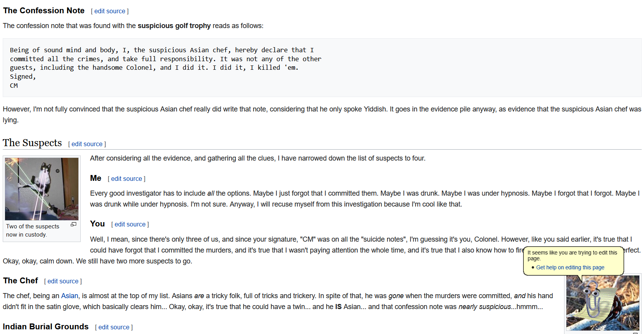
Task: Open the cat with lasers thumbnail
Action: [42, 189]
